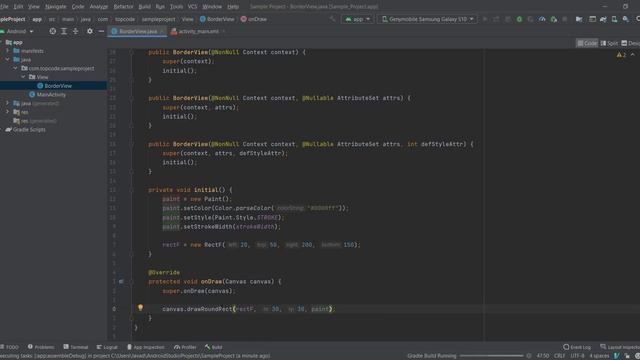Click the onDraw method icon in breadcrumb
The height and width of the screenshot is (360, 640).
[x=244, y=19]
